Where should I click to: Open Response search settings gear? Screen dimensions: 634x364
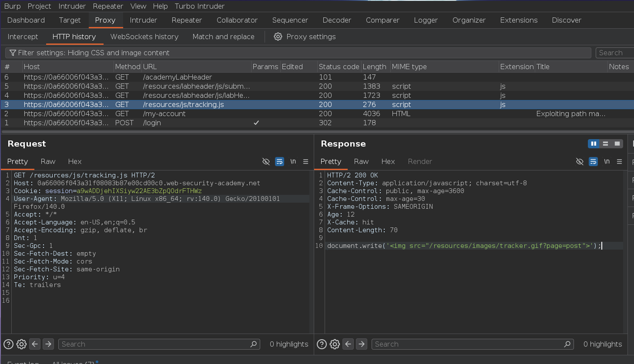(335, 344)
